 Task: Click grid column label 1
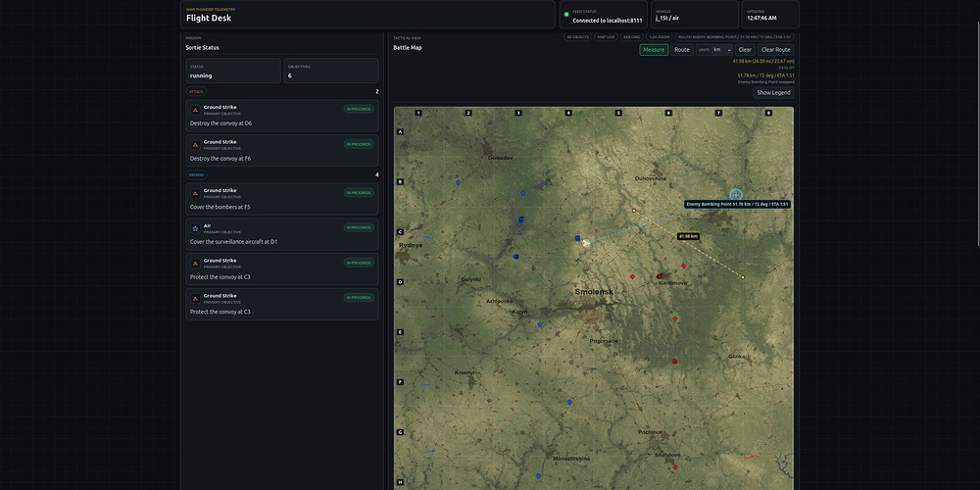point(418,113)
